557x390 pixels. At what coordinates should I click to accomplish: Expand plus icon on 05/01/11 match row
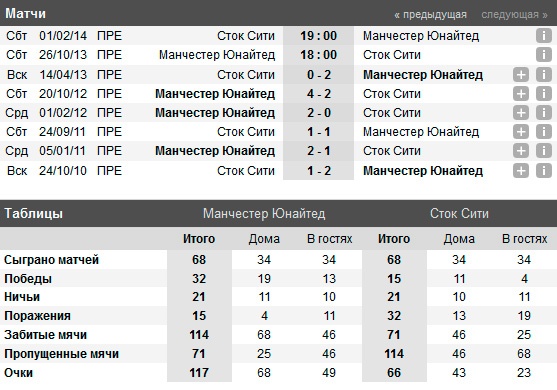(521, 151)
